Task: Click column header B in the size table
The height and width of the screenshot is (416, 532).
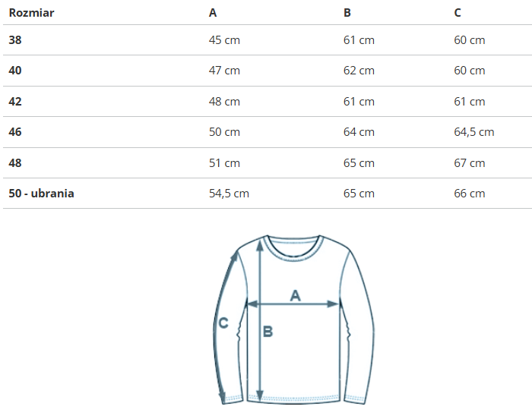Action: [x=347, y=13]
